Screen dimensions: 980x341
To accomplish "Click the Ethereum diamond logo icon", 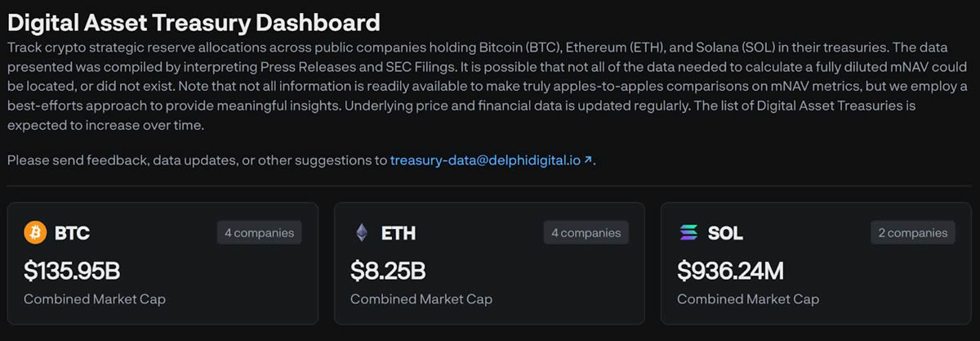I will coord(361,233).
